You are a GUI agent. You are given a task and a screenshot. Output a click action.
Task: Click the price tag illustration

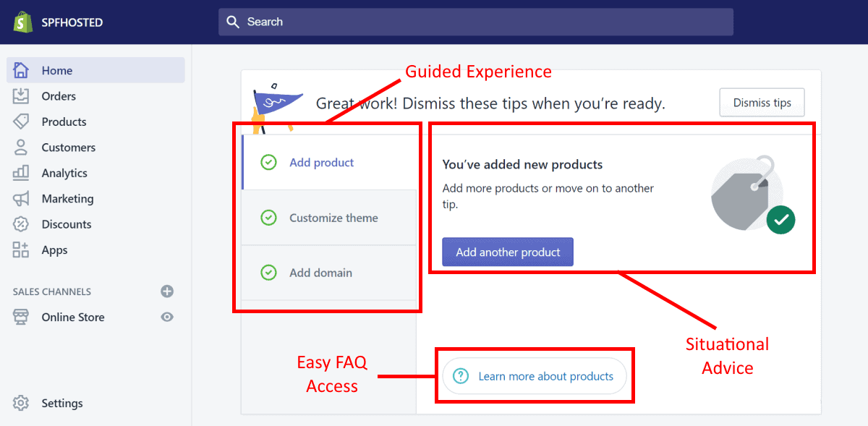pos(752,195)
